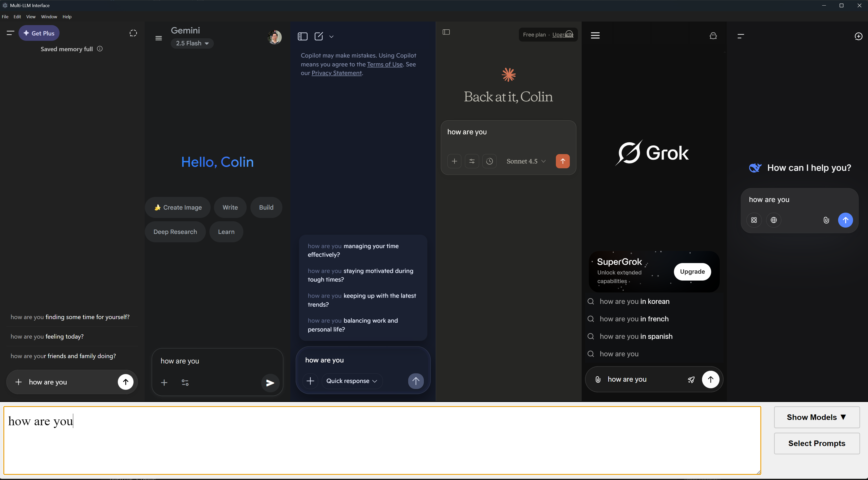Click ChatGPT attach plus icon

[19, 382]
